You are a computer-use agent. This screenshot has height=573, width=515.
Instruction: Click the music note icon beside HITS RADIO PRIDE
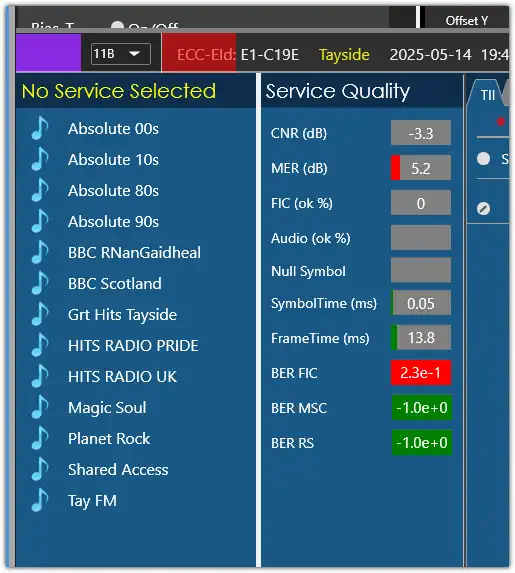[x=40, y=345]
